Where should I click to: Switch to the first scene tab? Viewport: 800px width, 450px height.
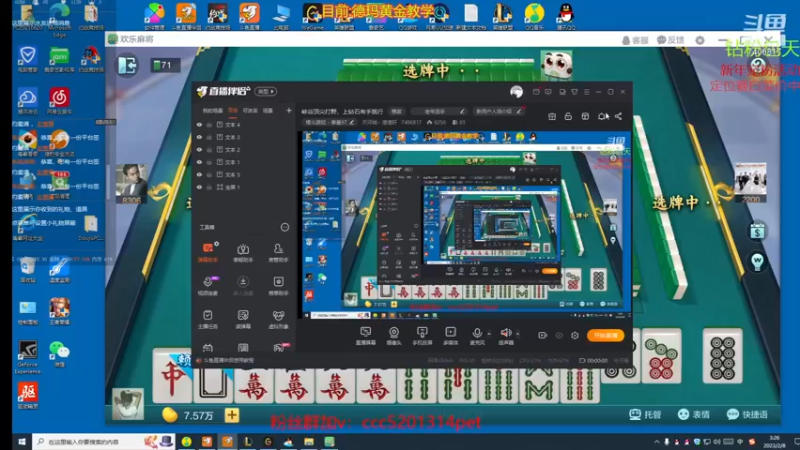tap(212, 111)
